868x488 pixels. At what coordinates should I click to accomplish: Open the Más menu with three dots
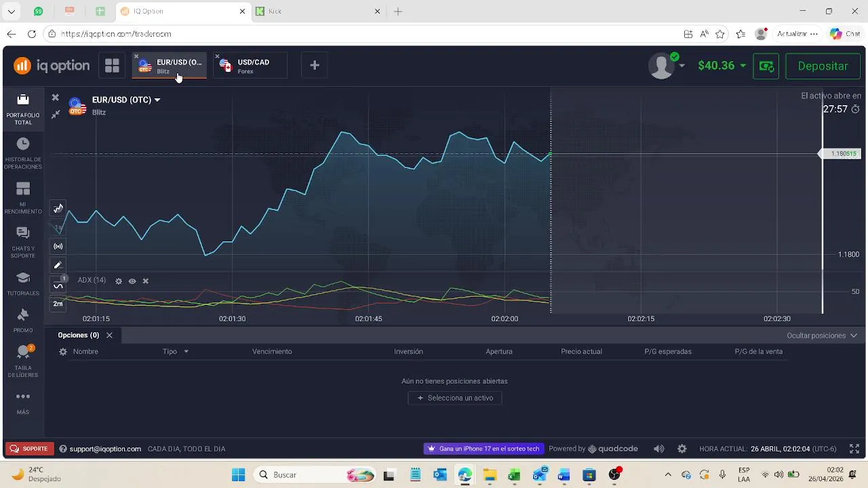[x=23, y=403]
